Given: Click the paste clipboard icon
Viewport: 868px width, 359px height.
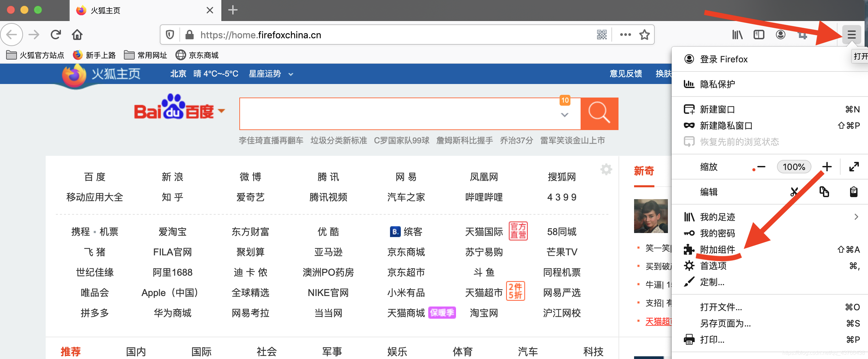Looking at the screenshot, I should [854, 192].
